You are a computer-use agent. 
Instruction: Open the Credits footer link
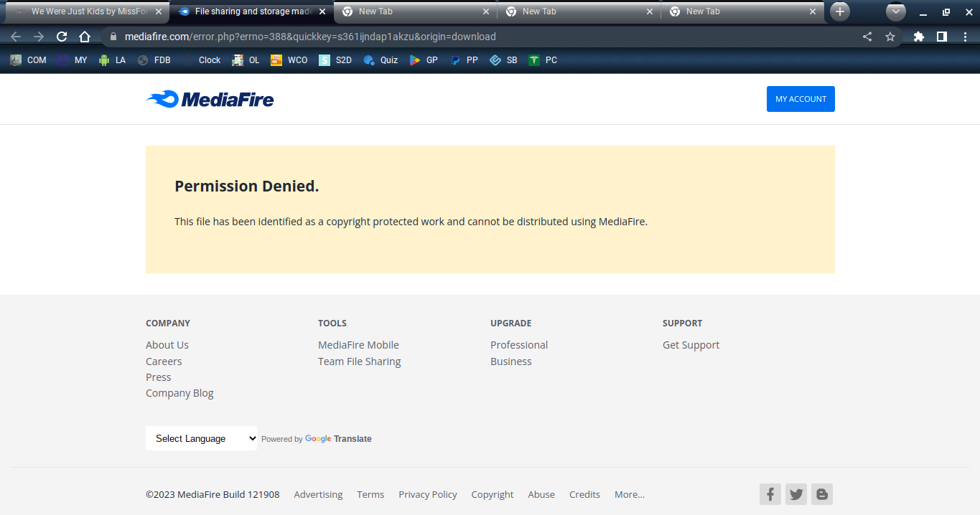coord(584,494)
